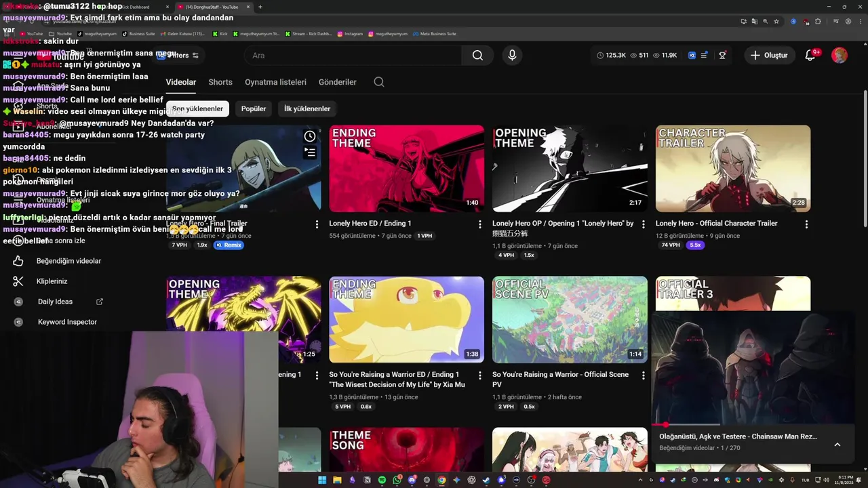Select the Son yüklenenler filter chip
Screen dimensions: 868x488
197,108
